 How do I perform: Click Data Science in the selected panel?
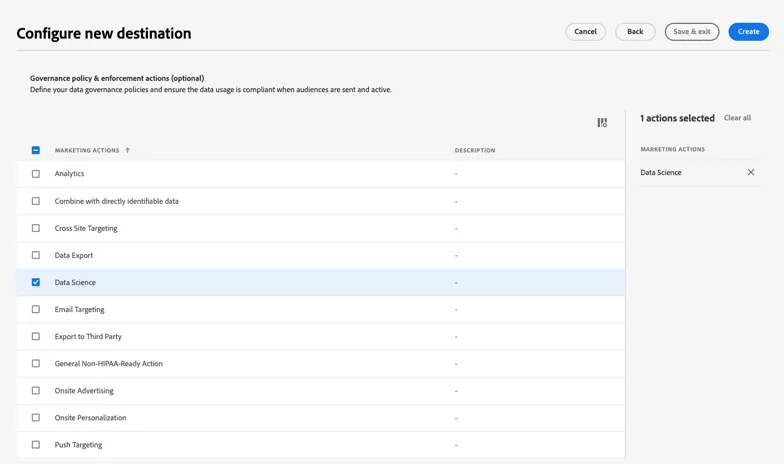660,172
